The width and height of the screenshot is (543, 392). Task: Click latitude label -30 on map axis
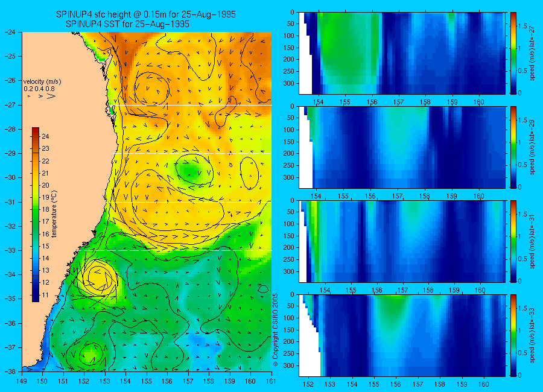click(x=10, y=178)
